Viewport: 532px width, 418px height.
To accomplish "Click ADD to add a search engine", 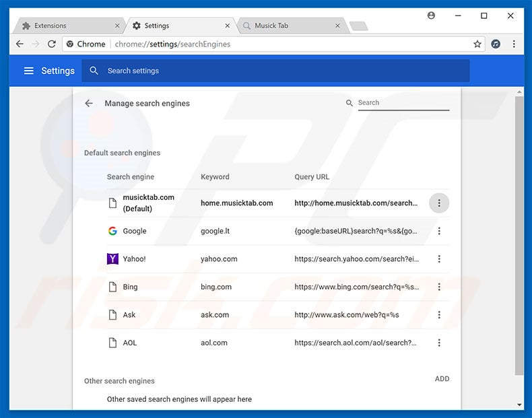I will pos(442,379).
